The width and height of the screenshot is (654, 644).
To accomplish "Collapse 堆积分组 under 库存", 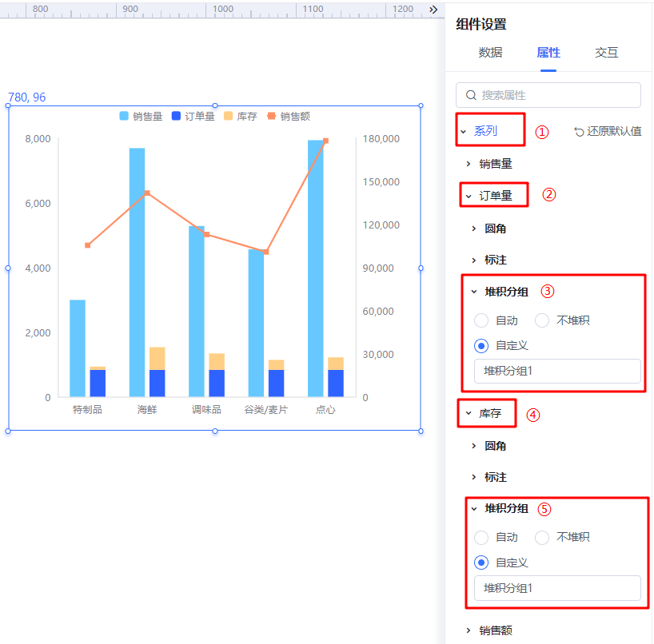I will click(474, 508).
